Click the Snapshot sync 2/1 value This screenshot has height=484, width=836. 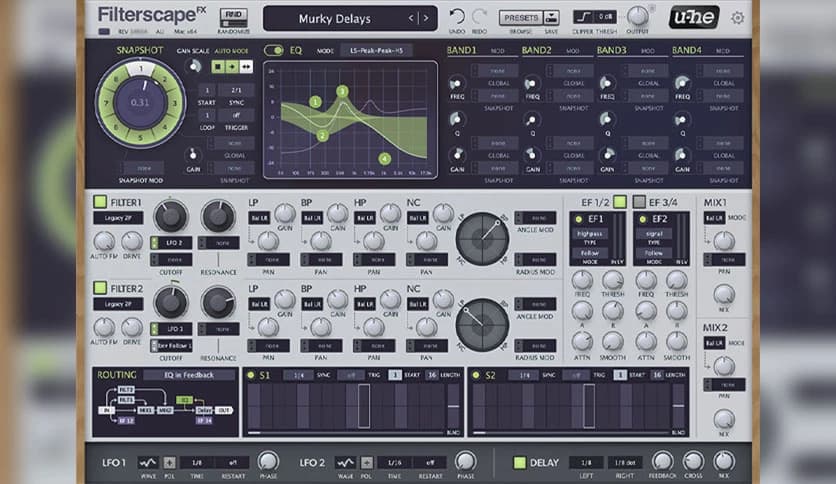[x=236, y=90]
